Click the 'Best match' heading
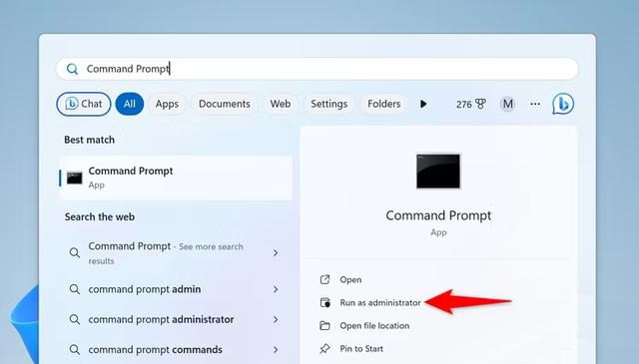Image resolution: width=639 pixels, height=364 pixels. tap(89, 140)
